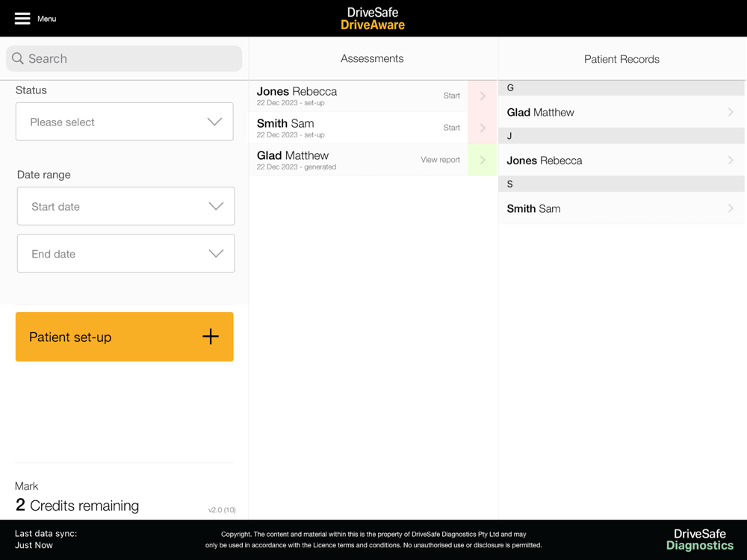747x560 pixels.
Task: Click the DriveSafe Diagnostics footer logo
Action: click(700, 540)
